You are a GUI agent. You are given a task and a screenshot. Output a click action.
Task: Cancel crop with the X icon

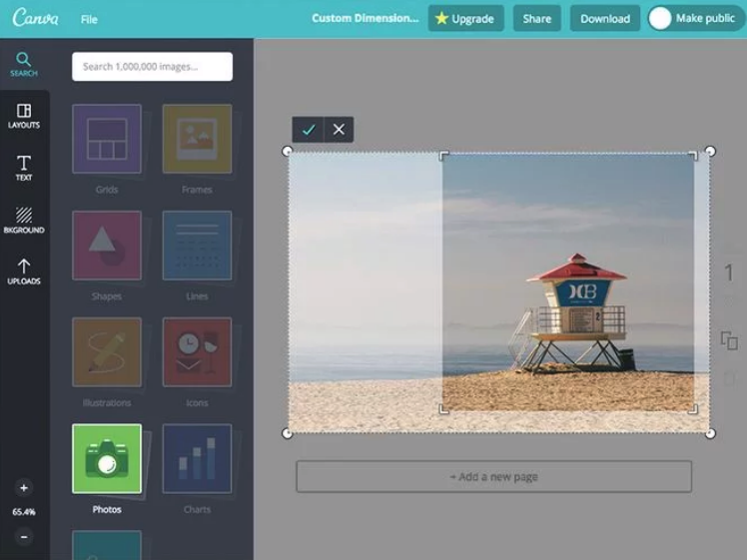point(339,130)
